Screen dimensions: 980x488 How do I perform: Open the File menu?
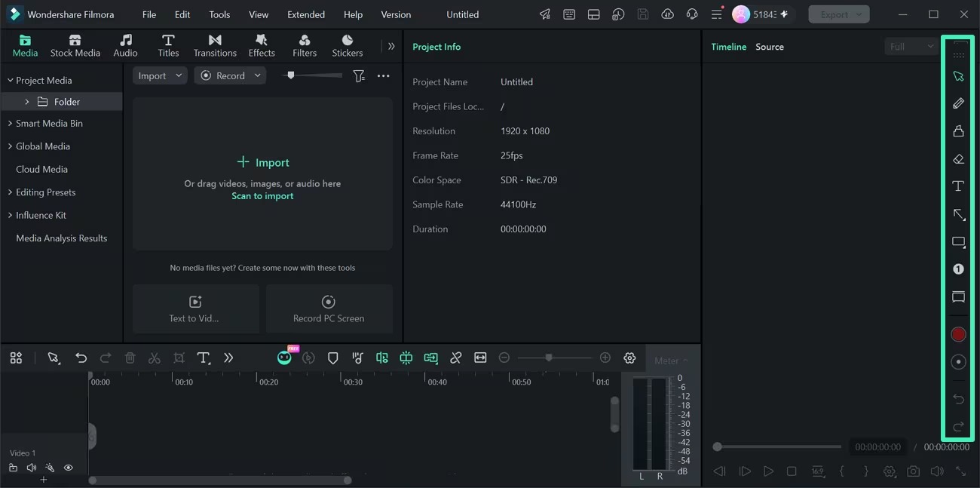[149, 14]
